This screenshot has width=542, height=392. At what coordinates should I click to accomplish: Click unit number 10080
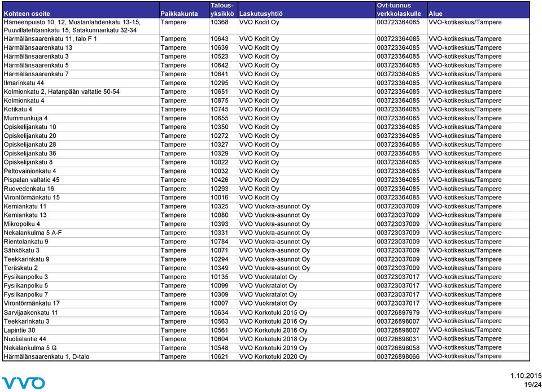pyautogui.click(x=220, y=215)
